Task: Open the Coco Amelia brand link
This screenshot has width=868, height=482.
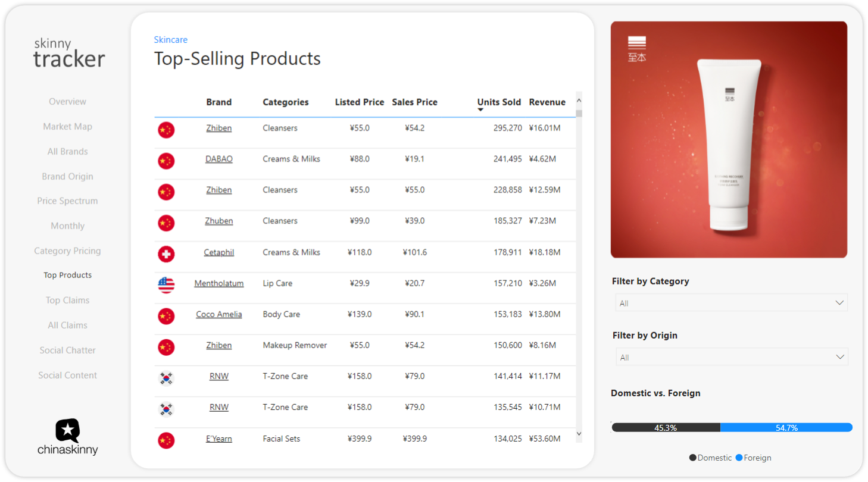Action: (219, 314)
